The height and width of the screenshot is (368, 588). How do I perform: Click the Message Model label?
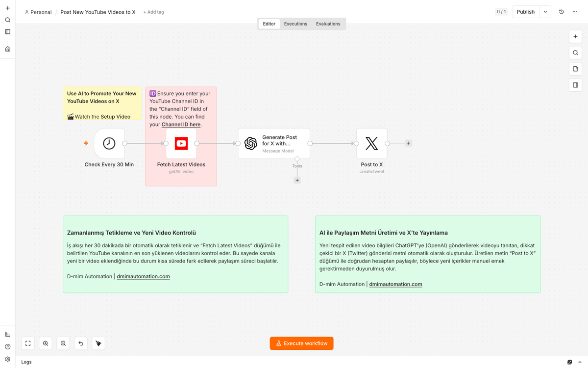[278, 151]
